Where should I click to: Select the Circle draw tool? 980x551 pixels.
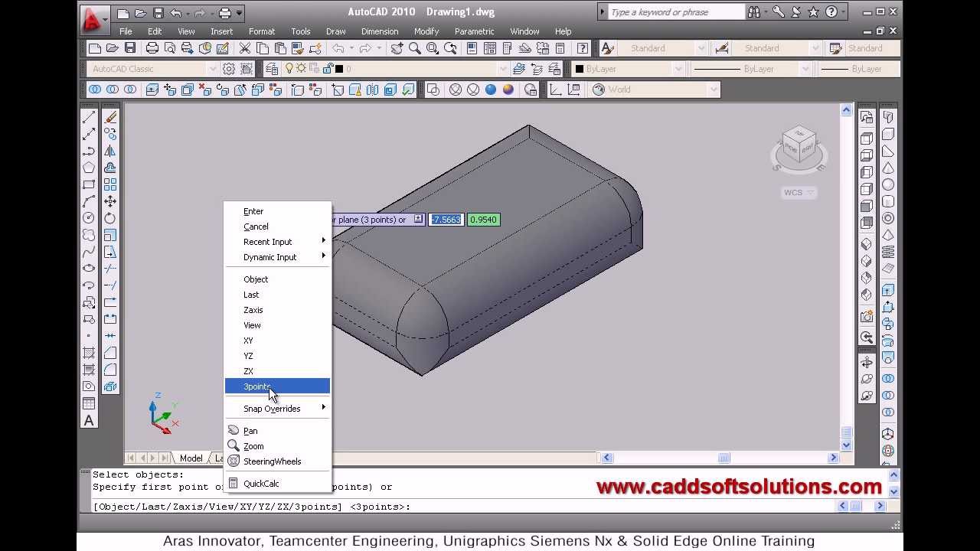(x=89, y=218)
